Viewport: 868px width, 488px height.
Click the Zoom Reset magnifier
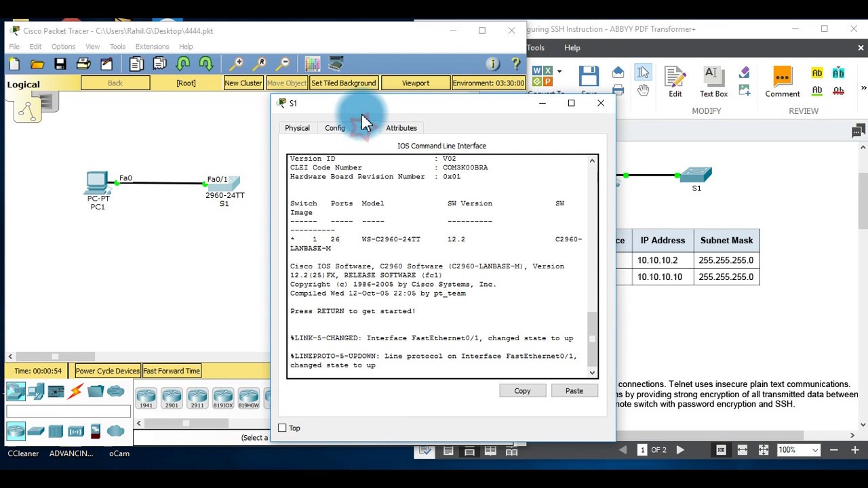pyautogui.click(x=260, y=64)
